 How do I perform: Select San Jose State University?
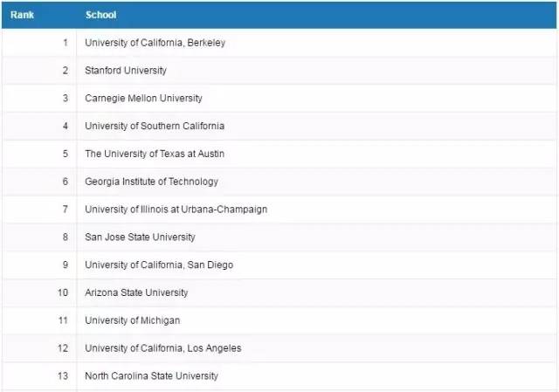(140, 237)
